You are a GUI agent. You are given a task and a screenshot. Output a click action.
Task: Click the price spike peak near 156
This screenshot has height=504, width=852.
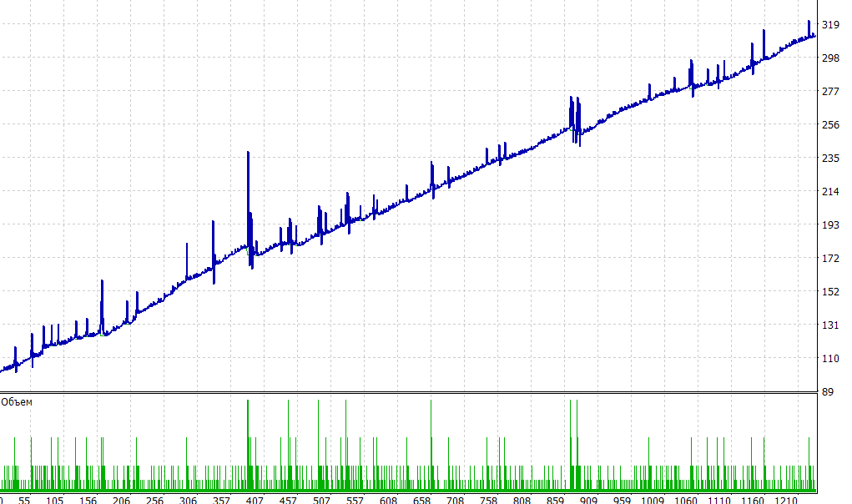pos(102,282)
